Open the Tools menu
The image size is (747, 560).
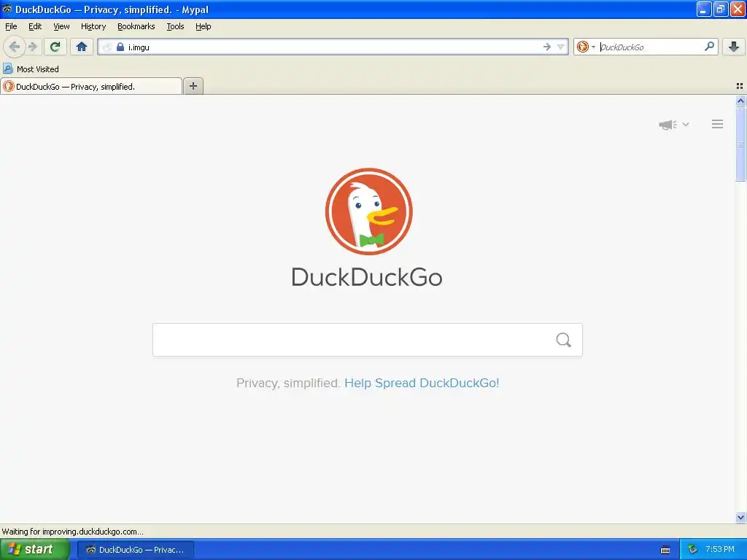175,26
